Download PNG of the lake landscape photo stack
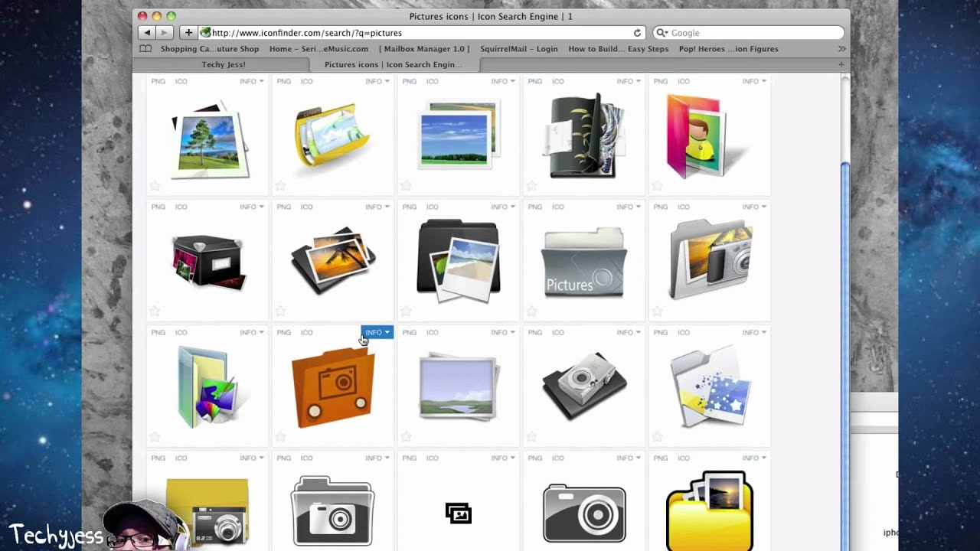 410,332
